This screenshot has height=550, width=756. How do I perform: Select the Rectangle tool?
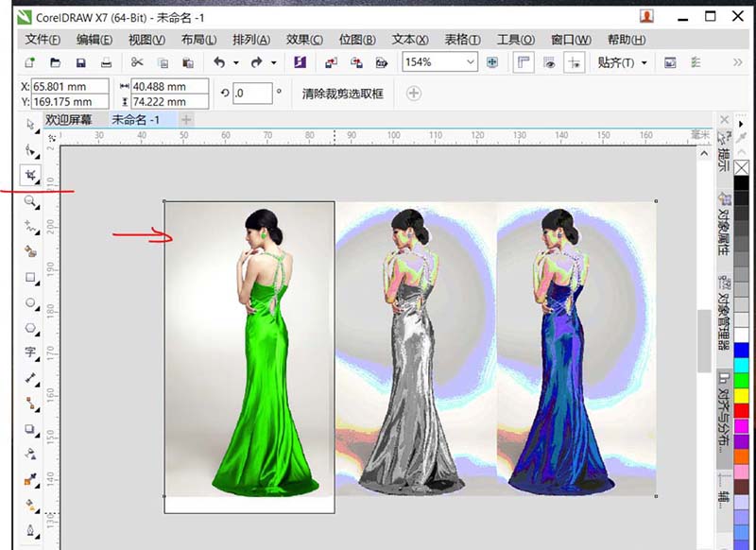coord(29,277)
